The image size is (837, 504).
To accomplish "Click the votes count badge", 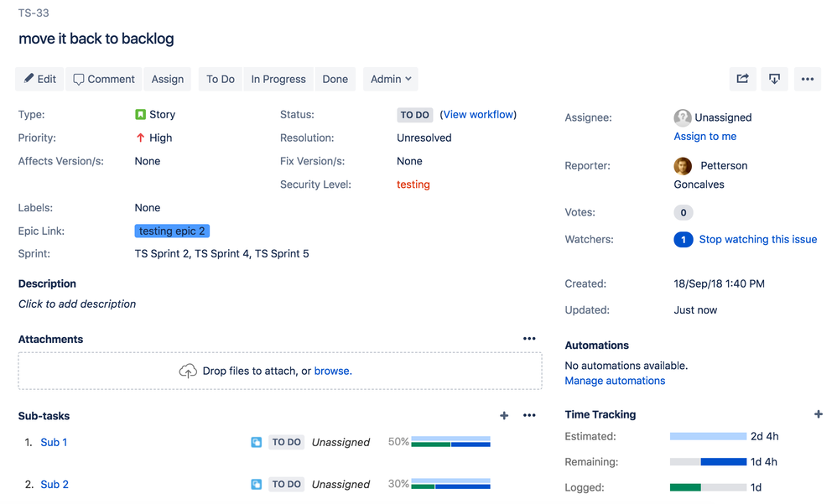I will click(x=684, y=212).
